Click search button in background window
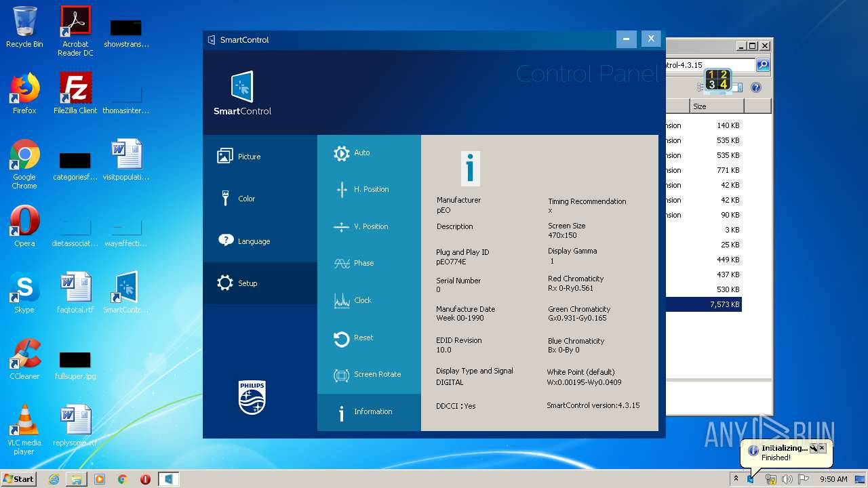Image resolution: width=868 pixels, height=488 pixels. (763, 65)
